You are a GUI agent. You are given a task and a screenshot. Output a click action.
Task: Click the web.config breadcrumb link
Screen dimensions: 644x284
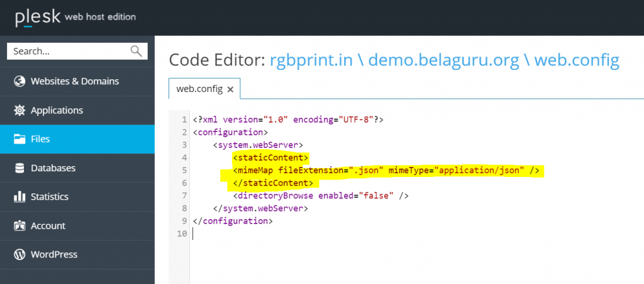click(x=577, y=60)
